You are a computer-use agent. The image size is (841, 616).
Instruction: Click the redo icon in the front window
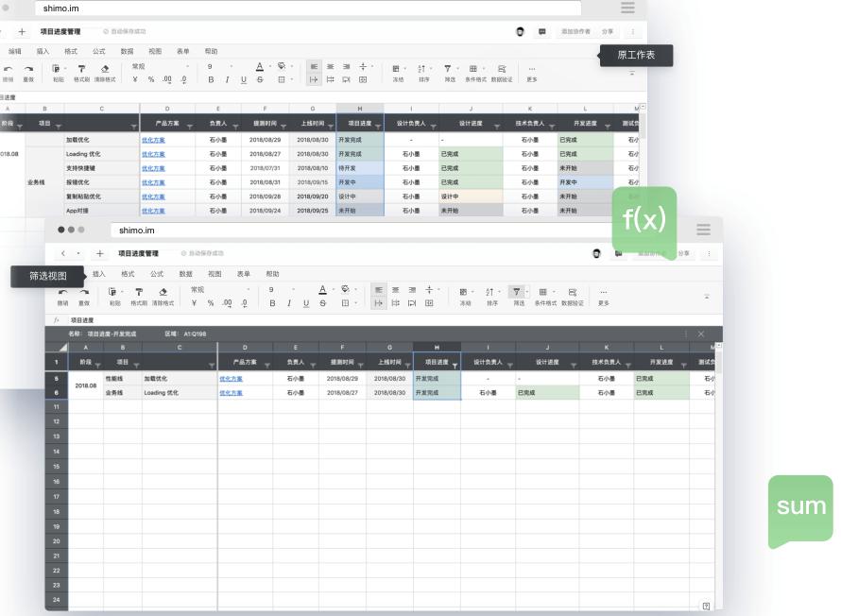(x=84, y=292)
